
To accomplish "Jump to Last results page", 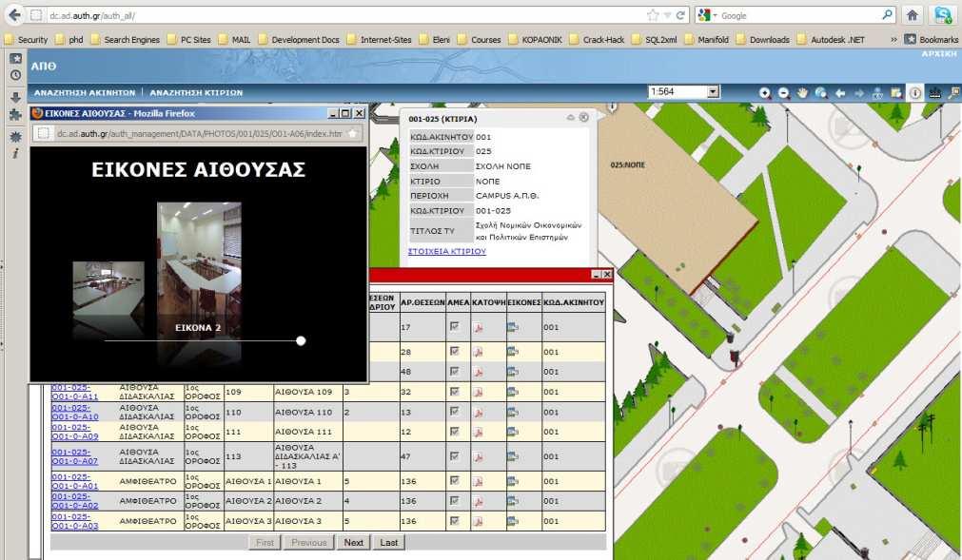I will pos(389,542).
